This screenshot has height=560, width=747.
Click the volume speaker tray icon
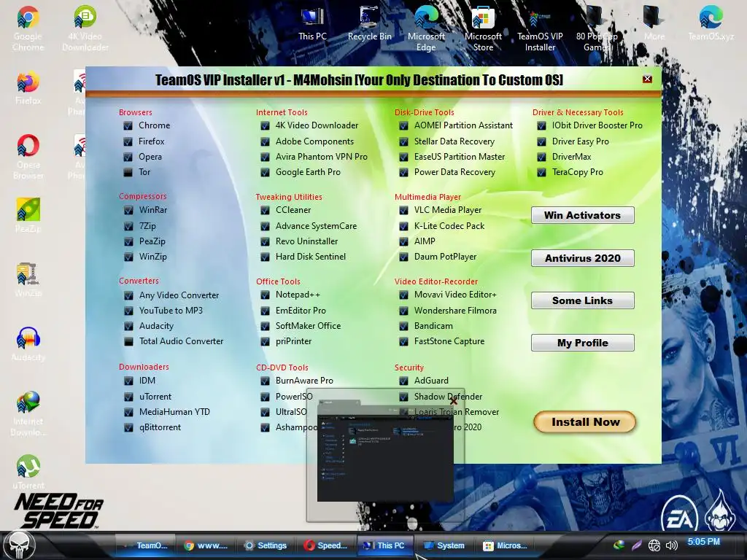[x=672, y=545]
